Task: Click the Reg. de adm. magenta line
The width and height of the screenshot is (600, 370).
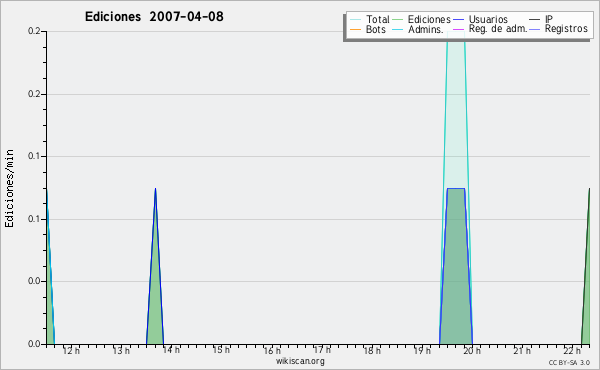Action: (x=458, y=29)
